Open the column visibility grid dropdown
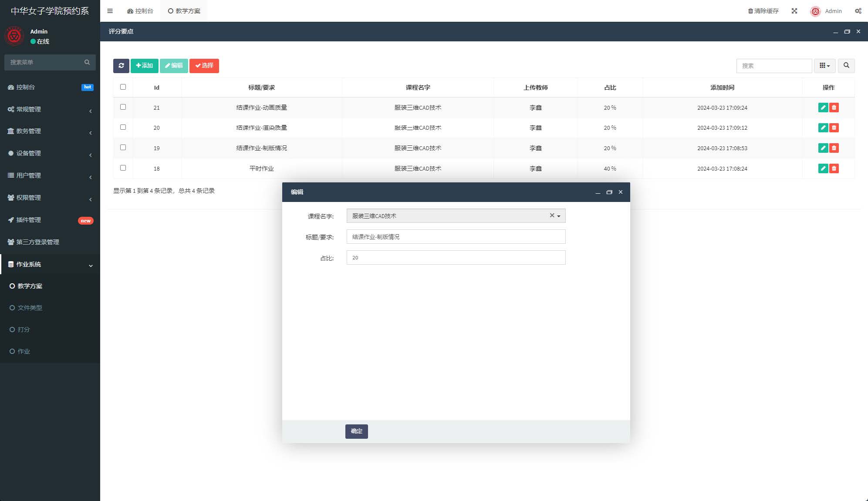This screenshot has width=868, height=501. pyautogui.click(x=824, y=66)
